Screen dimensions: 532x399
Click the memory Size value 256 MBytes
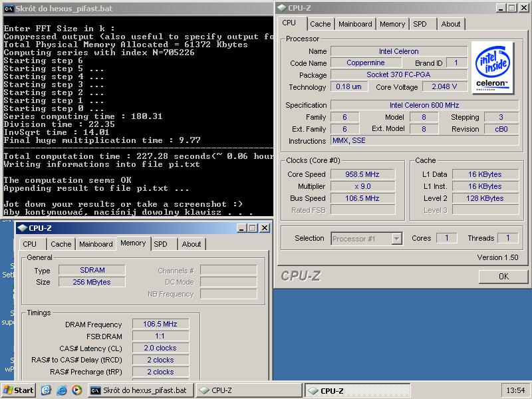tap(92, 282)
